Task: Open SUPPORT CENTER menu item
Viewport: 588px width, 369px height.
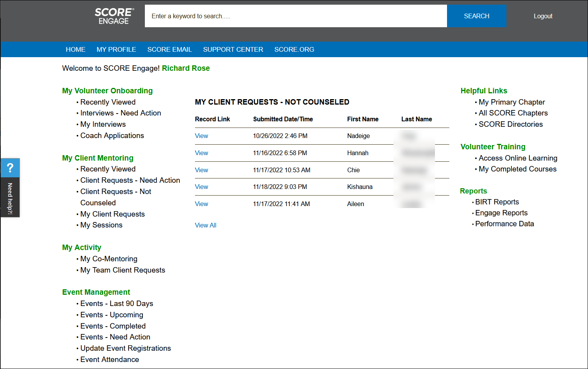Action: pos(233,49)
